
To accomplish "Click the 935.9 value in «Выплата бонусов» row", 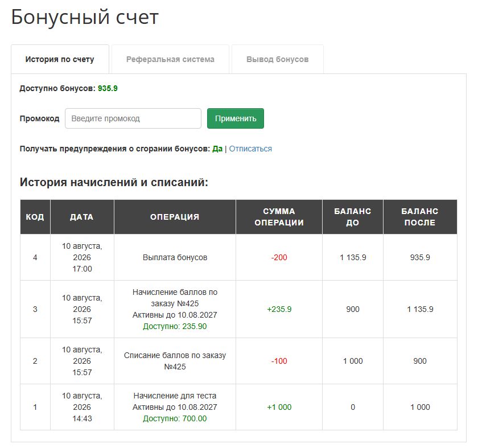I will [420, 257].
